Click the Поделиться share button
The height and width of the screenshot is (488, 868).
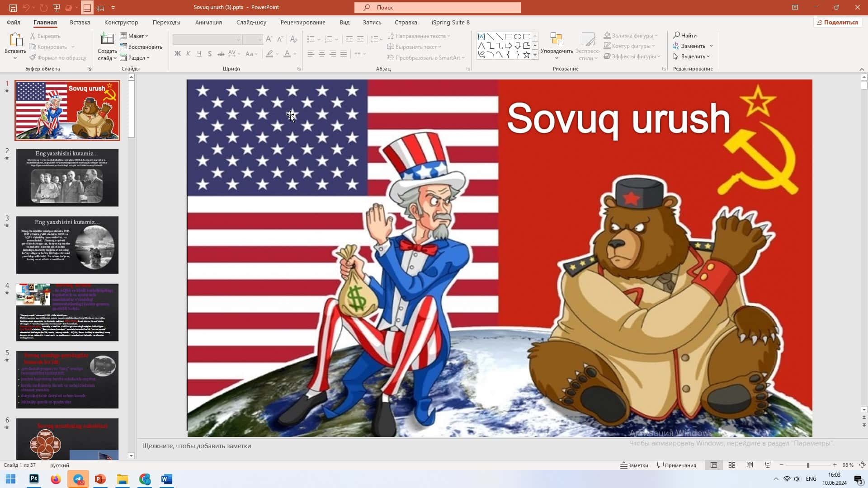point(837,22)
